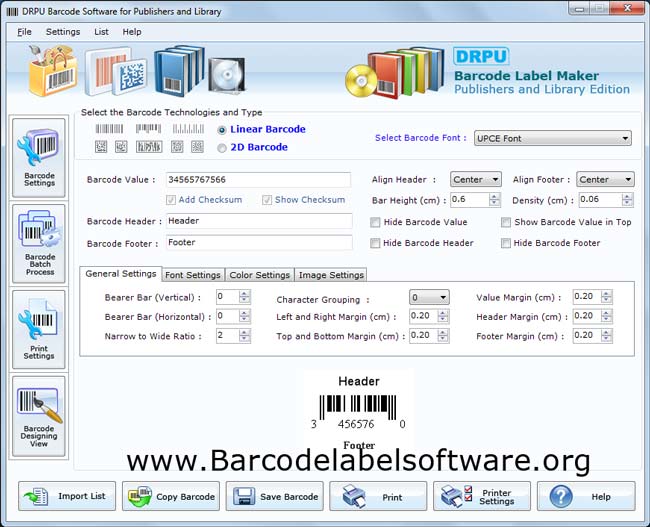
Task: Select the 2D Barcode radio button
Action: [x=222, y=148]
